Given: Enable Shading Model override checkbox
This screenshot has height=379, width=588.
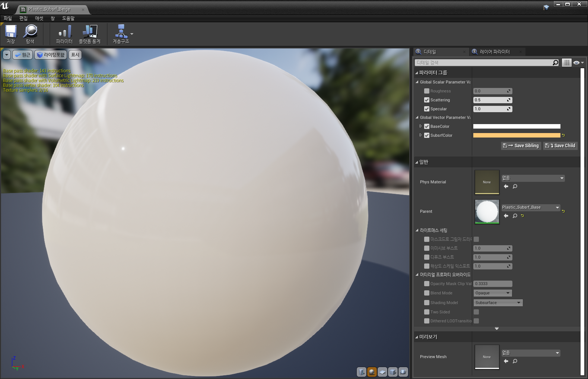Looking at the screenshot, I should (427, 303).
